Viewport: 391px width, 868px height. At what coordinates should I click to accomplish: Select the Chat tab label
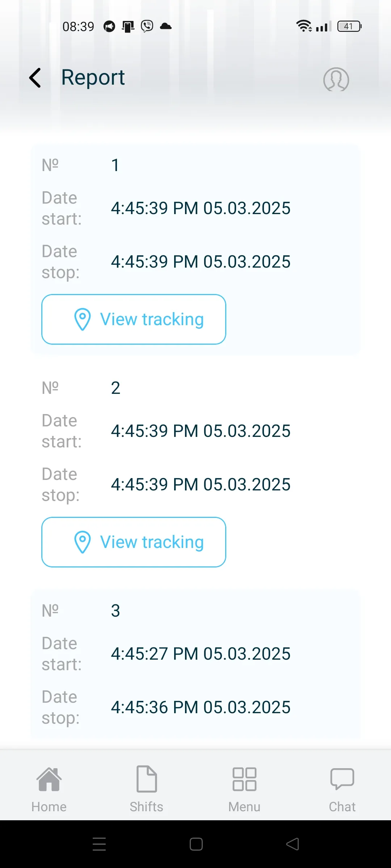point(342,807)
